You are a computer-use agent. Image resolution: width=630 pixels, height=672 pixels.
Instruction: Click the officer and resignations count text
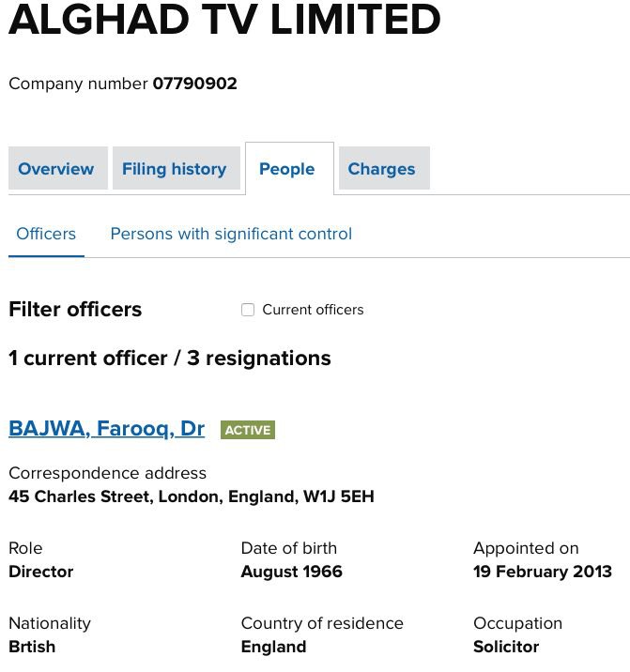coord(170,359)
